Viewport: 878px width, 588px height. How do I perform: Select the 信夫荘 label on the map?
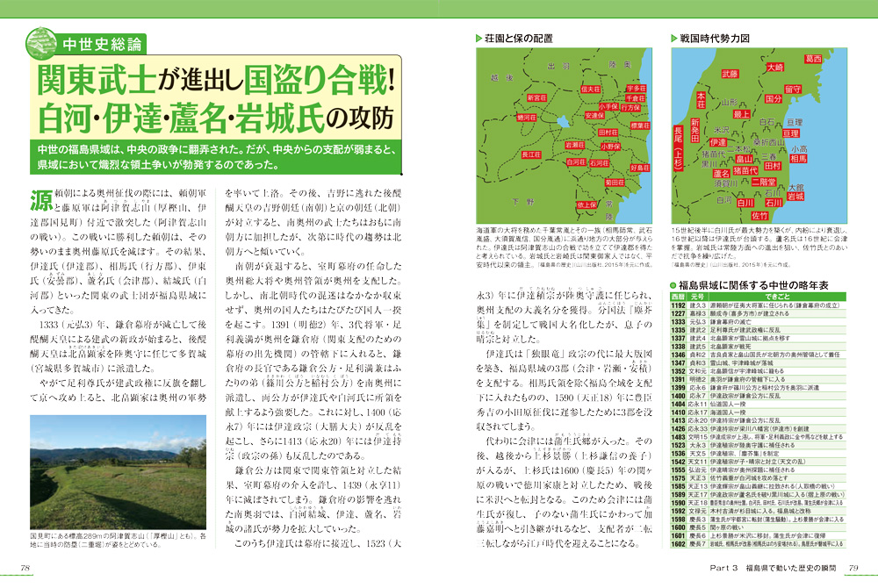pos(590,90)
